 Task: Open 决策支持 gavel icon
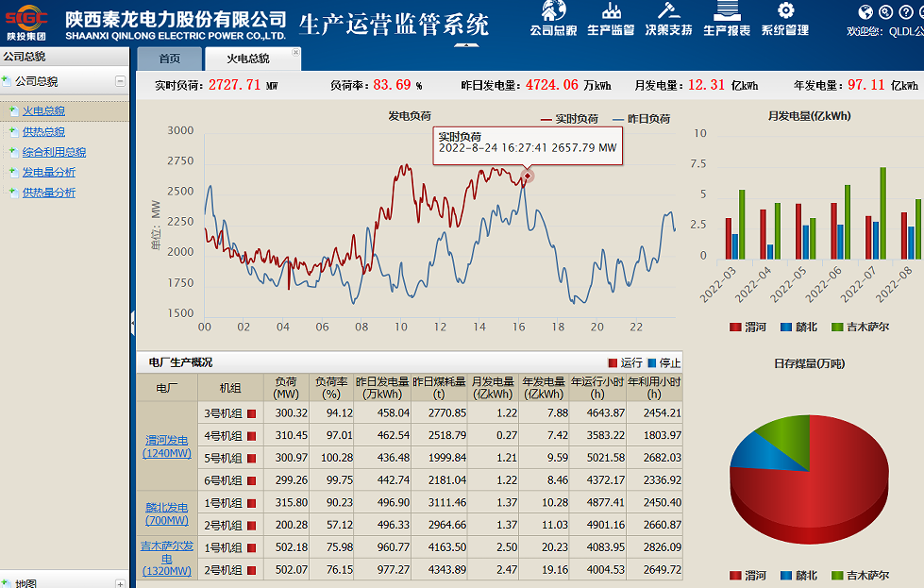[x=668, y=11]
